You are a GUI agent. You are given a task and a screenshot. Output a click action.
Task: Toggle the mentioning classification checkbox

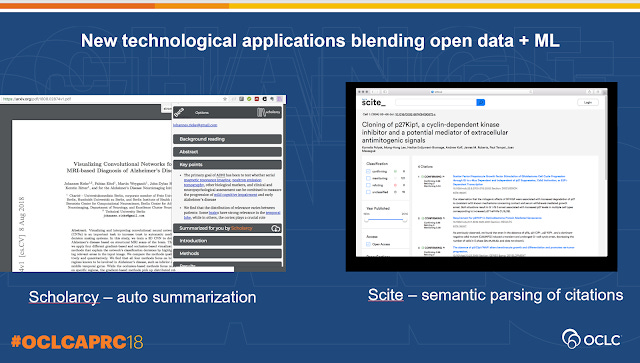(x=368, y=178)
